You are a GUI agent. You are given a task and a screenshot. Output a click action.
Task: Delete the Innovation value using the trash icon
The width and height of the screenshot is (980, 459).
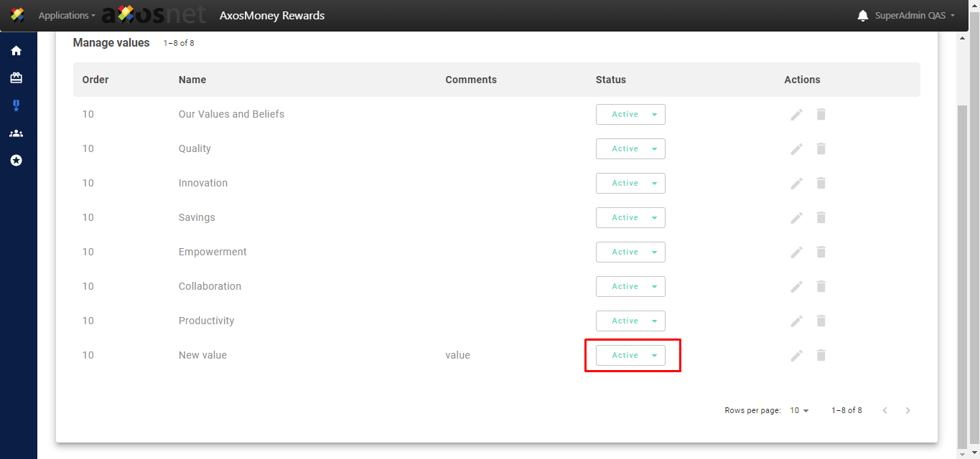821,184
